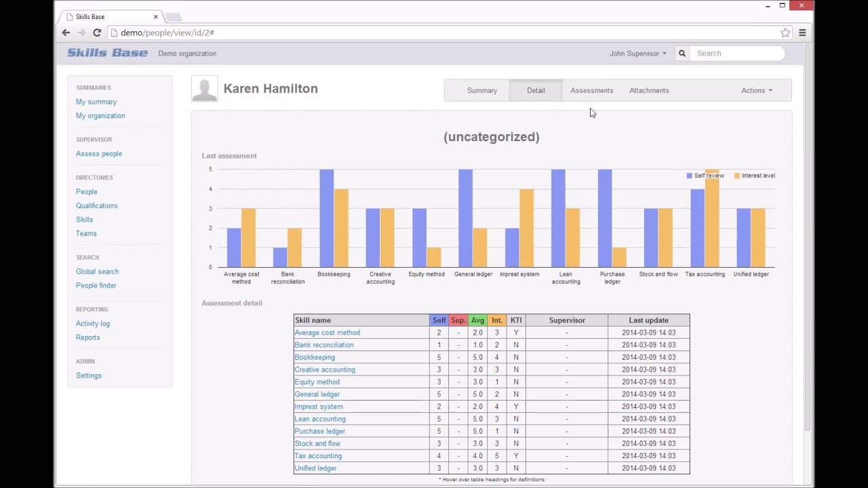Switch to the Summary tab
Image resolution: width=868 pixels, height=488 pixels.
click(482, 90)
